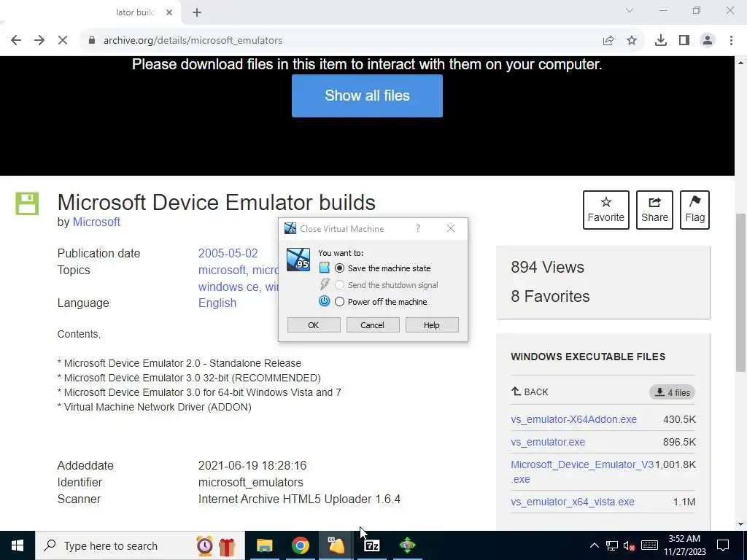Open the selected virtual machine taskbar app
The image size is (747, 560).
(336, 545)
